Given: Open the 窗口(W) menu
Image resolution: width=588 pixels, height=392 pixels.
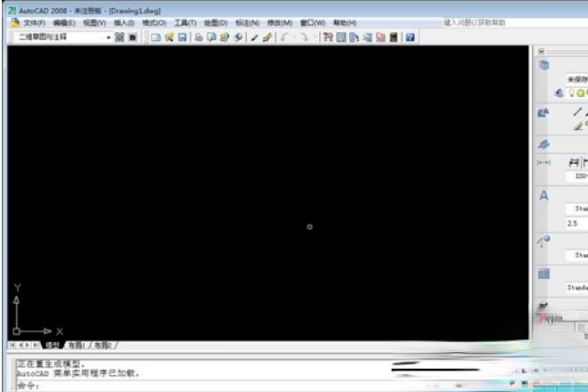Looking at the screenshot, I should [313, 23].
